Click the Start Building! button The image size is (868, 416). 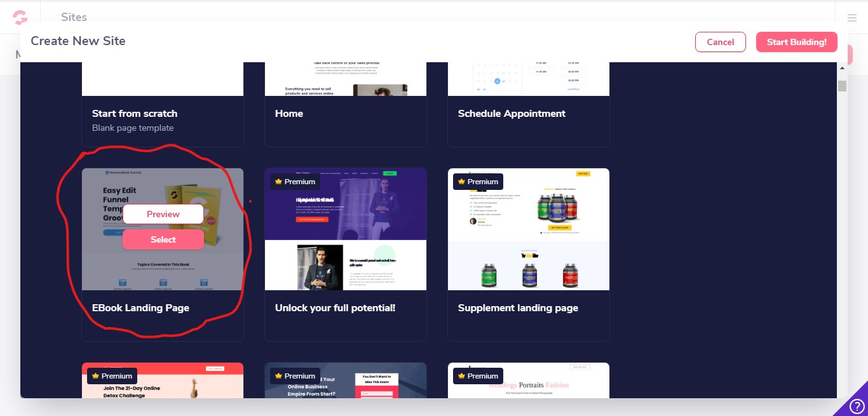coord(797,42)
